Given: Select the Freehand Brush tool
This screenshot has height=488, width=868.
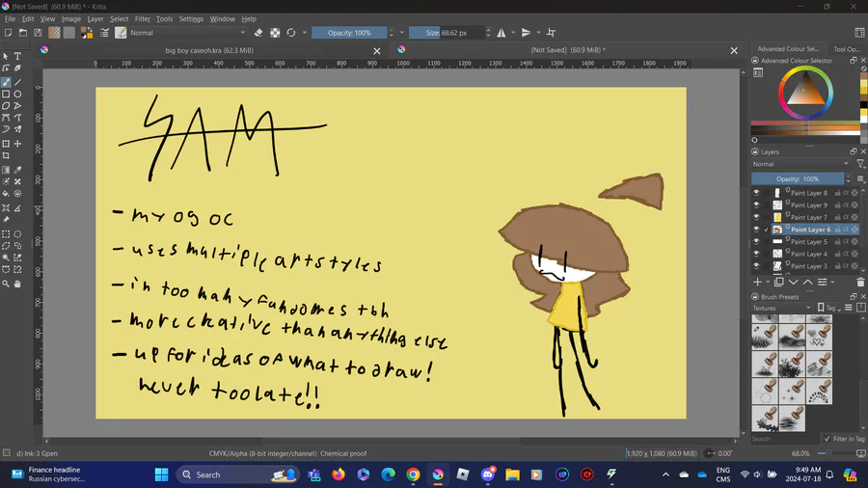Looking at the screenshot, I should tap(6, 82).
